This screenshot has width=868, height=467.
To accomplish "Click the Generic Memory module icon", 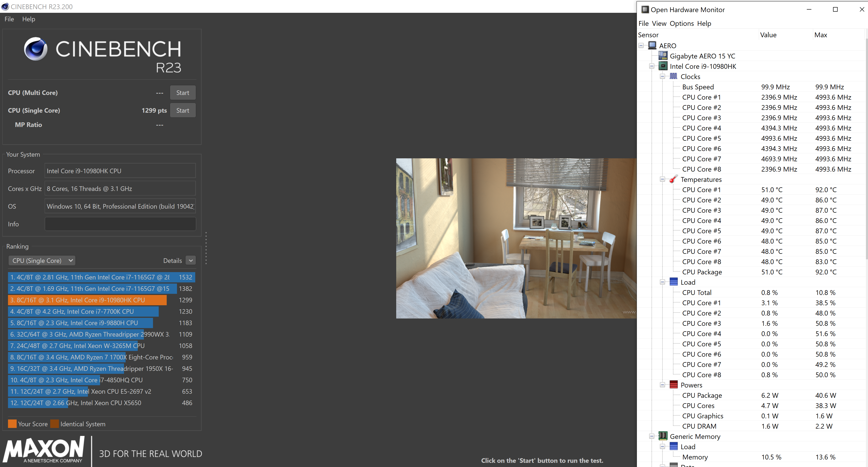I will coord(663,436).
